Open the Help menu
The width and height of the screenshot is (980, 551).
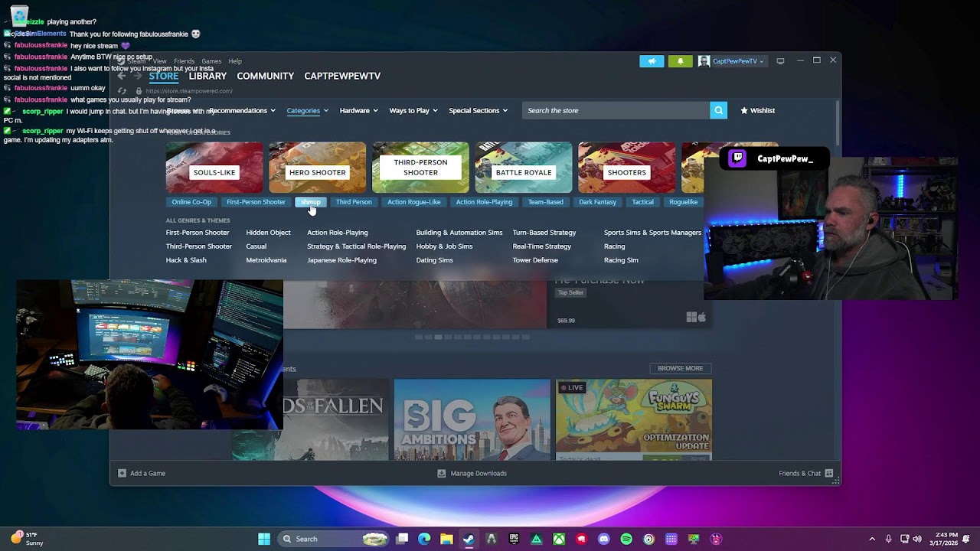[235, 61]
